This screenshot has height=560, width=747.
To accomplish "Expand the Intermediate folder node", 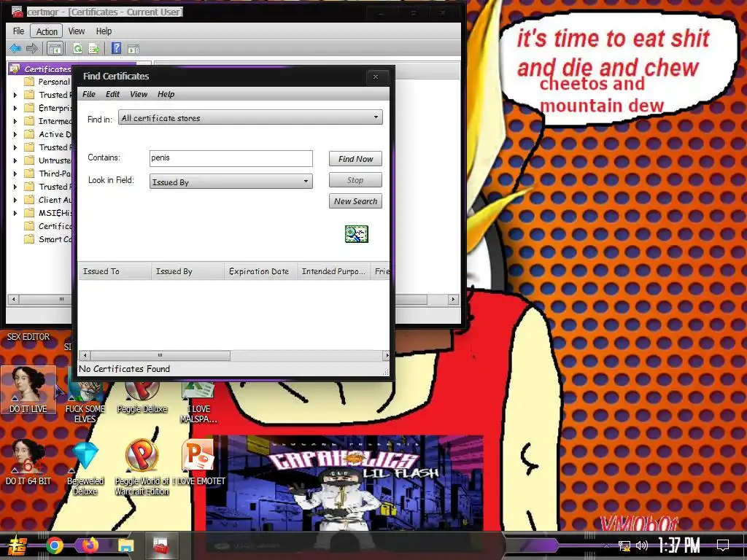I will click(x=15, y=122).
